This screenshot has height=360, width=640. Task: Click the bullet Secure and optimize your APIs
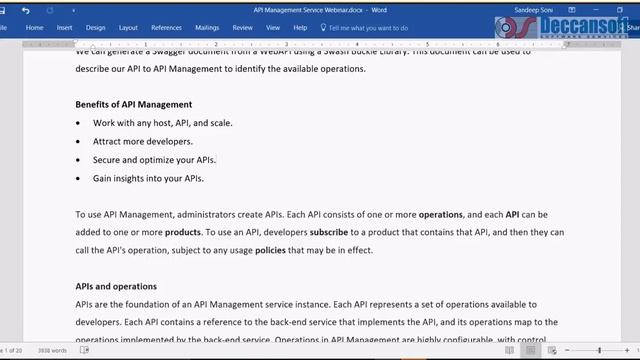point(154,160)
